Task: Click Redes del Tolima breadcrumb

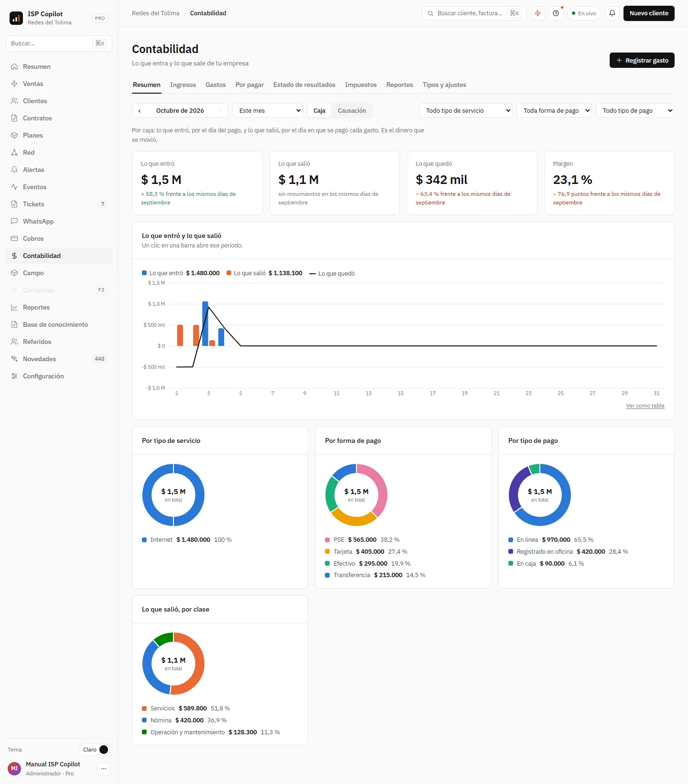Action: 156,13
